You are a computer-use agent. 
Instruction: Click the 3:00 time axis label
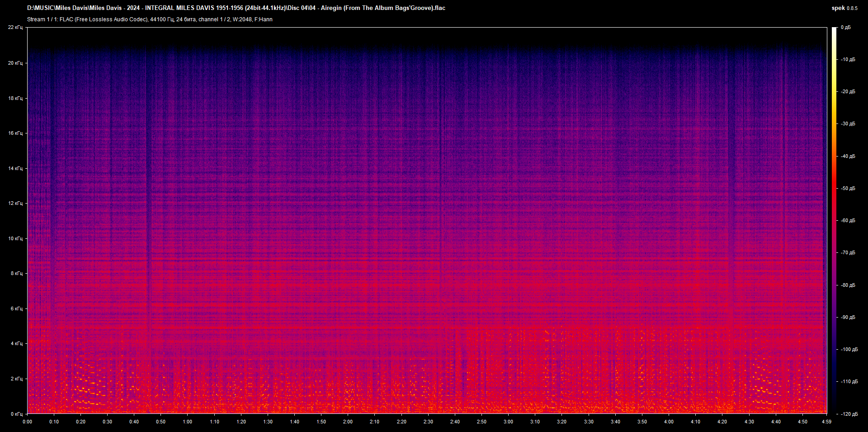(508, 422)
